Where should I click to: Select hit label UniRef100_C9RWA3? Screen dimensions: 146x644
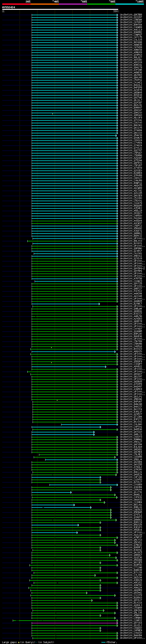pos(131,617)
